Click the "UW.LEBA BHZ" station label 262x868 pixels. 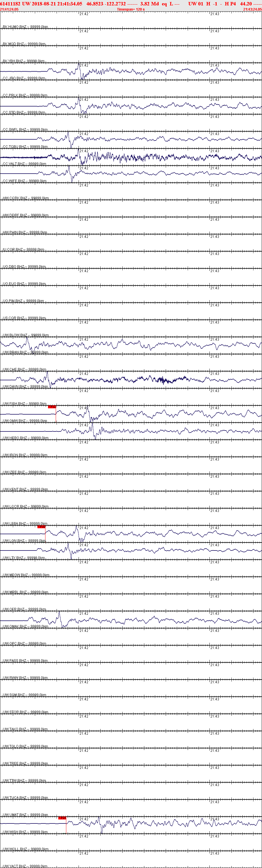click(x=14, y=524)
